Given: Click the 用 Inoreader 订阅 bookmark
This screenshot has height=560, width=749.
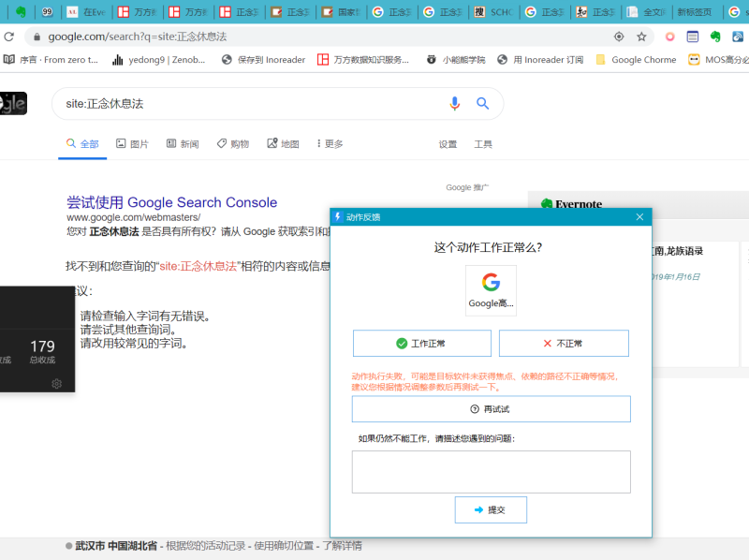Looking at the screenshot, I should [540, 60].
